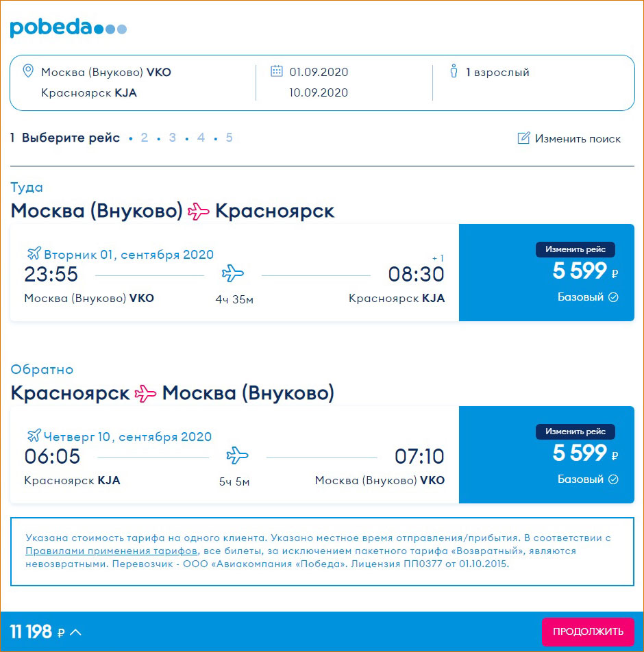Click the pink plane icon in the Обратно heading
Screen dimensions: 644x652
(145, 394)
